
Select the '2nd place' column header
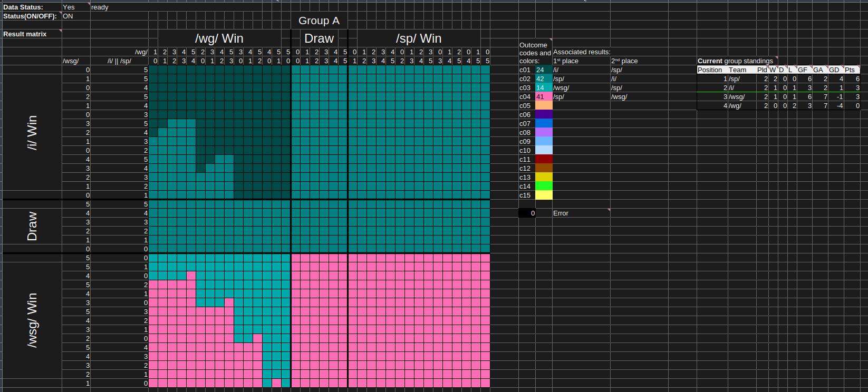tap(624, 61)
